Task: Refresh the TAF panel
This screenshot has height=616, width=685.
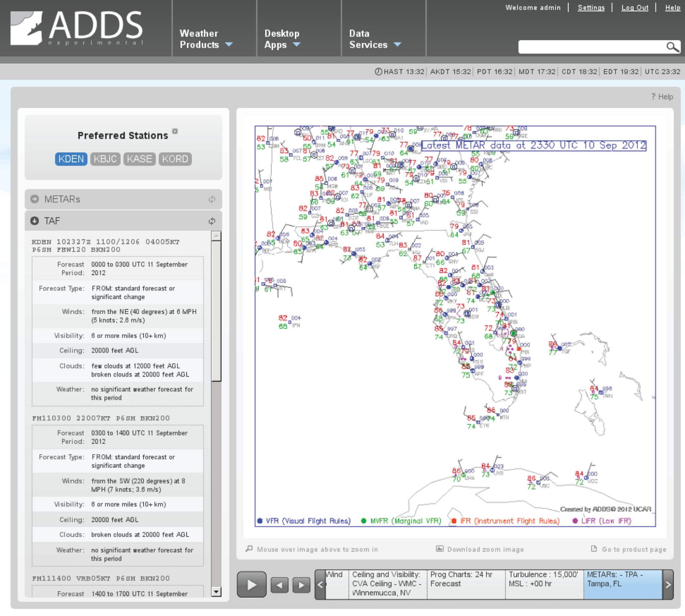Action: tap(212, 221)
